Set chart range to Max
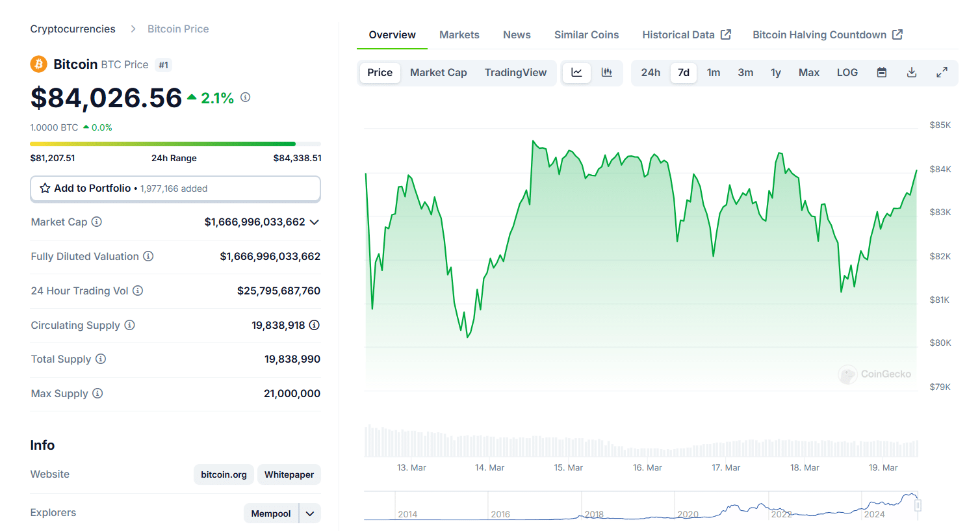Image resolution: width=980 pixels, height=531 pixels. point(809,73)
